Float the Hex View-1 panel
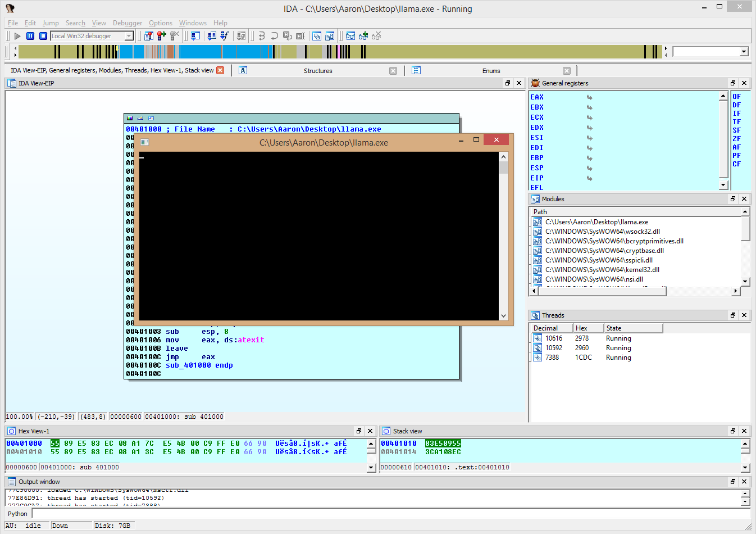Screen dimensions: 756x534 pyautogui.click(x=359, y=431)
